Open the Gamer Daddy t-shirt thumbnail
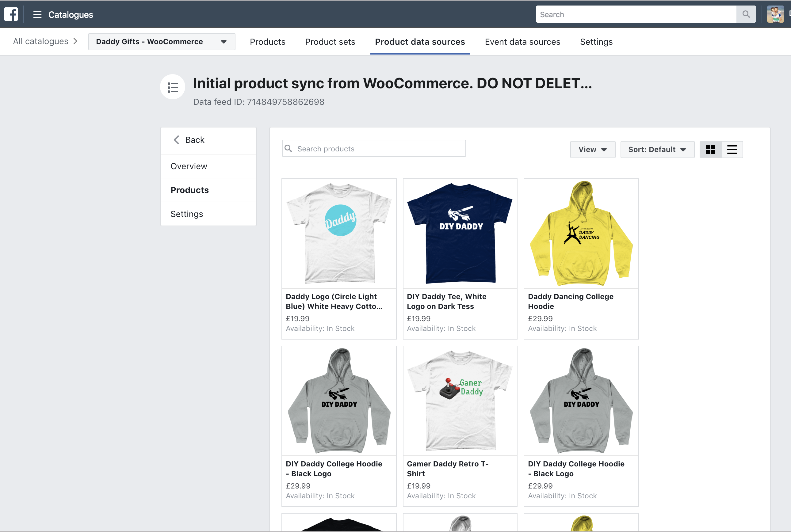The height and width of the screenshot is (532, 791). [x=460, y=401]
